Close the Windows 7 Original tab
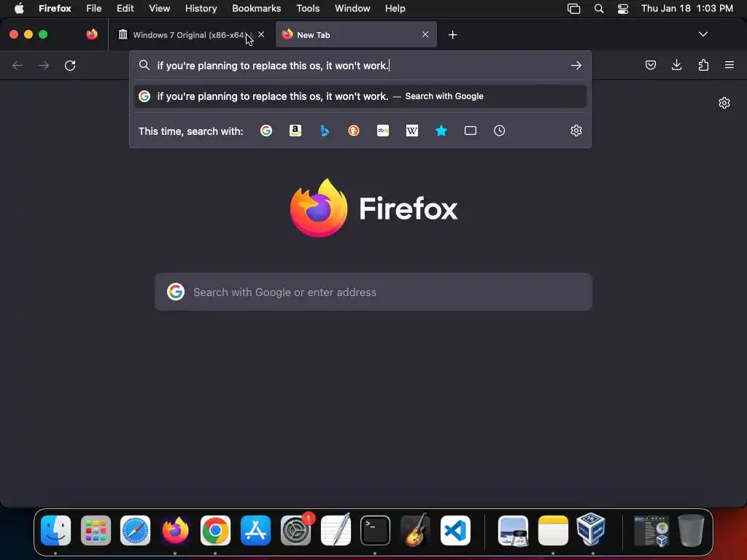The image size is (747, 560). (x=261, y=34)
